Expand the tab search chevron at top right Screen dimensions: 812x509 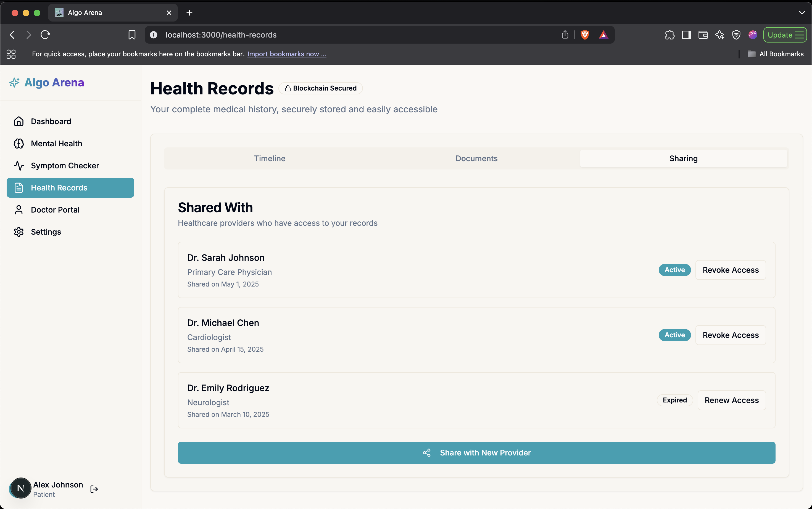pyautogui.click(x=802, y=13)
